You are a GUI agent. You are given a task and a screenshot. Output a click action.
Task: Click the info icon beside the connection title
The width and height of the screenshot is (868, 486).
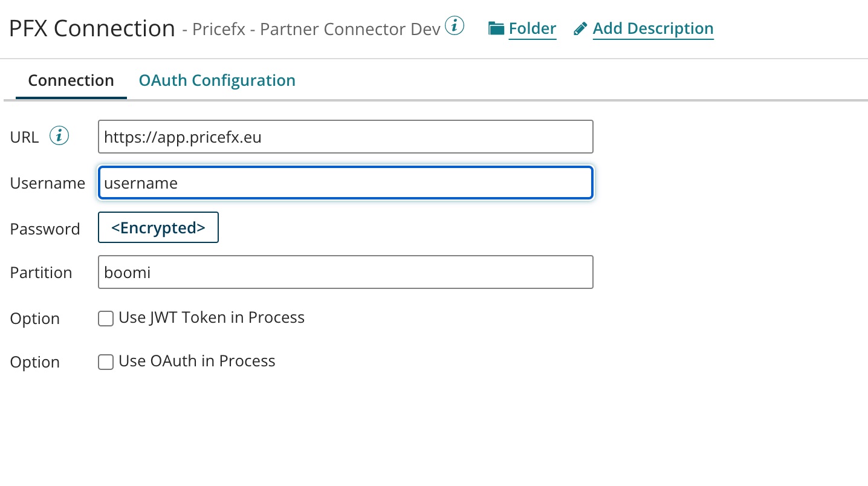click(455, 26)
